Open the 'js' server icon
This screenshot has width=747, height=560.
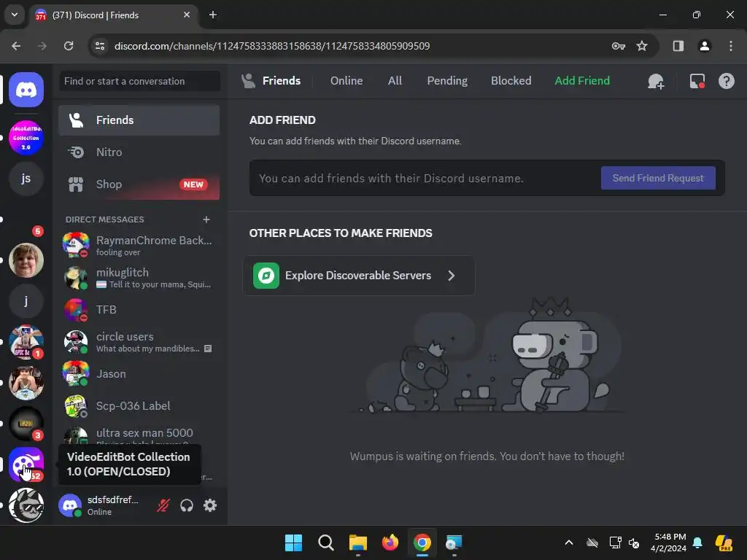pos(26,179)
